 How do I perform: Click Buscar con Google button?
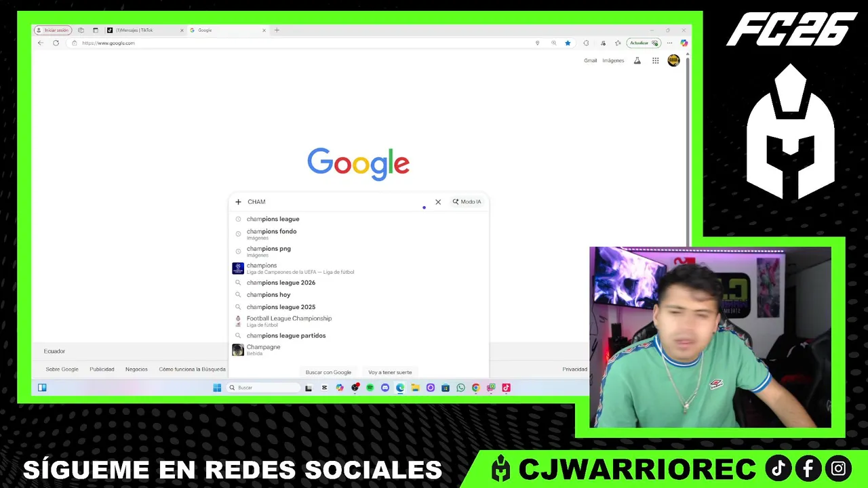click(328, 372)
